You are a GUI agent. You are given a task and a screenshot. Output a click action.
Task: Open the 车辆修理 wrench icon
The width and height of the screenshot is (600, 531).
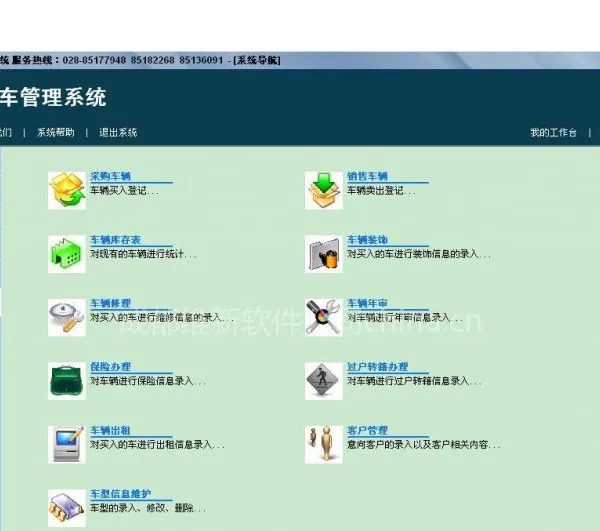pos(67,317)
